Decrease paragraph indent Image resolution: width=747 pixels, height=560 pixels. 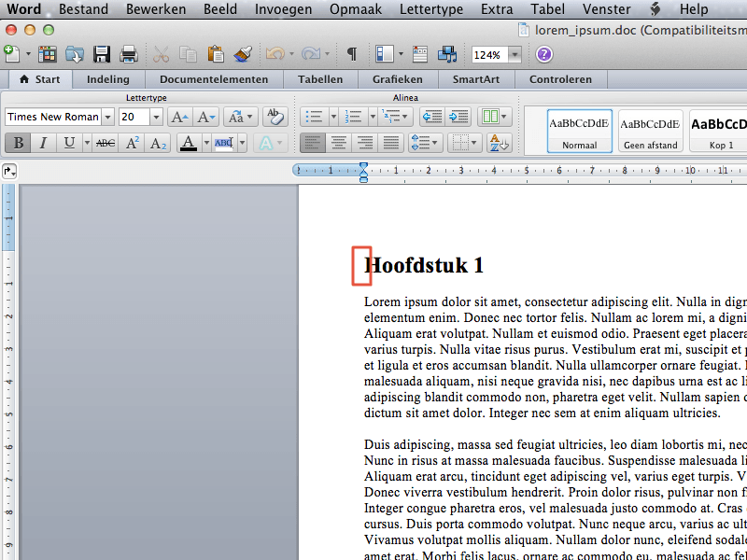tap(432, 117)
